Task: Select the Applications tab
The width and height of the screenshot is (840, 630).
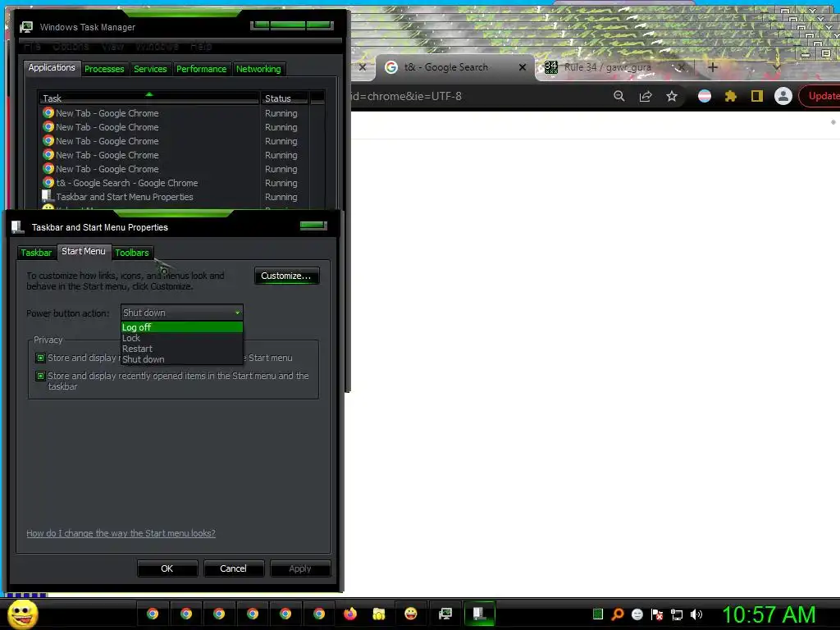Action: (52, 67)
